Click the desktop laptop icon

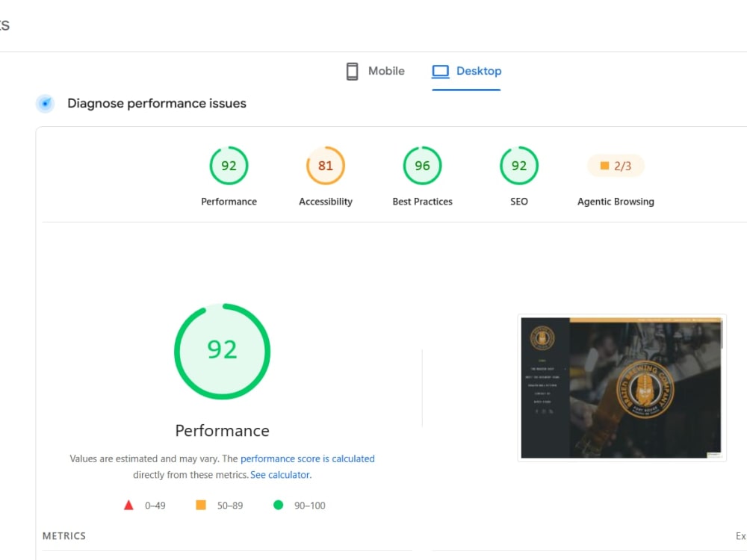(440, 72)
